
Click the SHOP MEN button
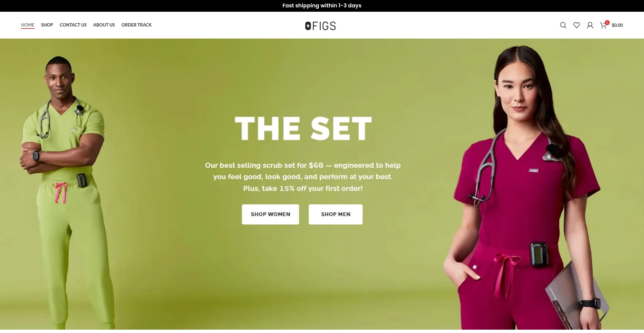(x=335, y=214)
